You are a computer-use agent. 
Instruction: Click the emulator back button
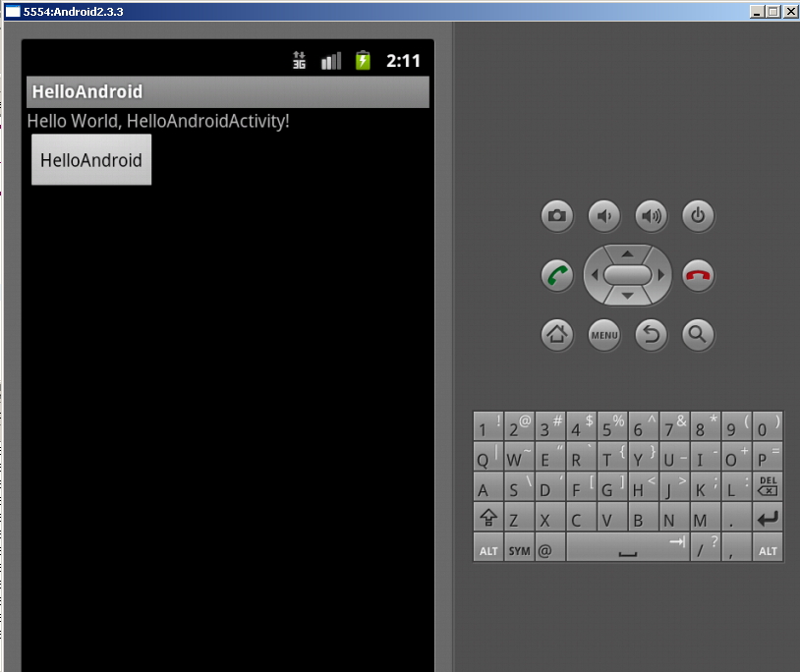point(651,335)
